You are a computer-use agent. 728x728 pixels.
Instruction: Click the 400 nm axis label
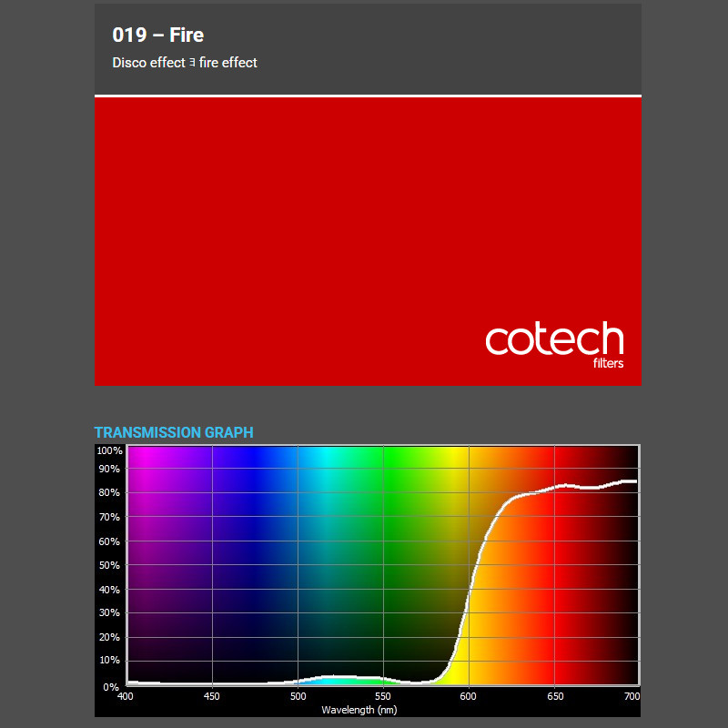click(126, 696)
